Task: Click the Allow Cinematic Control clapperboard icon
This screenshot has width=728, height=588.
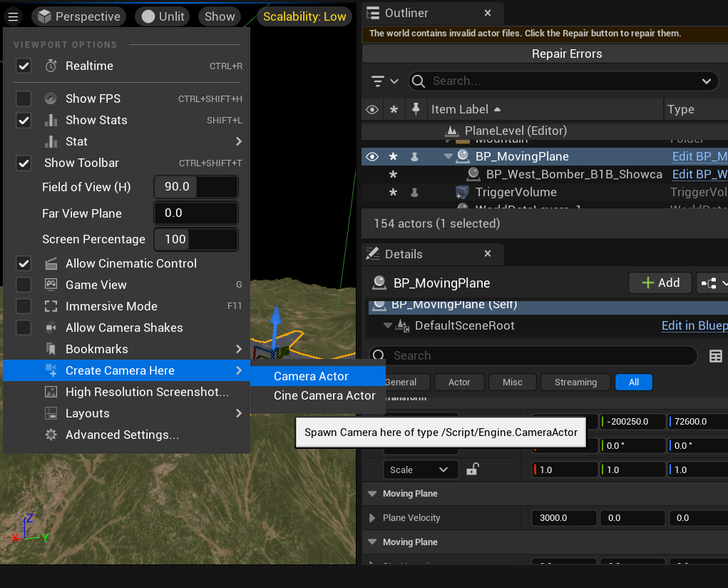Action: tap(51, 263)
